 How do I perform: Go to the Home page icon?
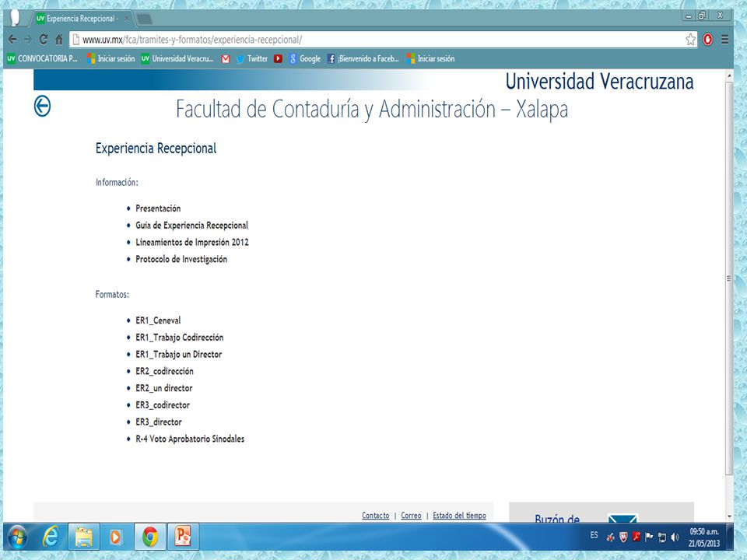(x=59, y=40)
